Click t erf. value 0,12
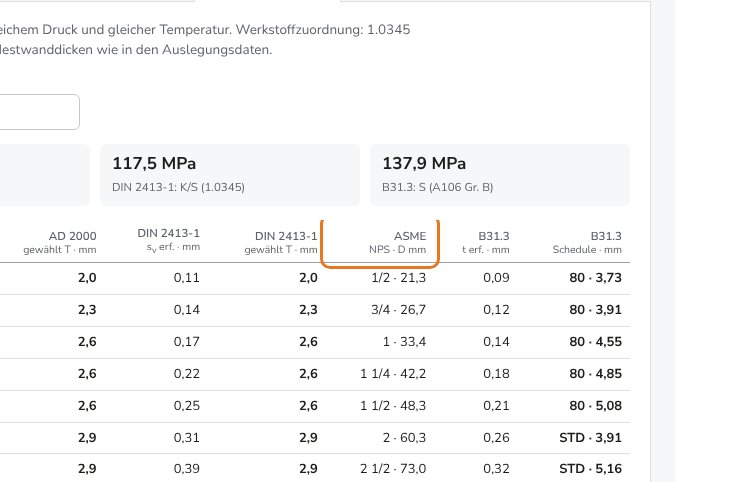734x482 pixels. click(496, 310)
